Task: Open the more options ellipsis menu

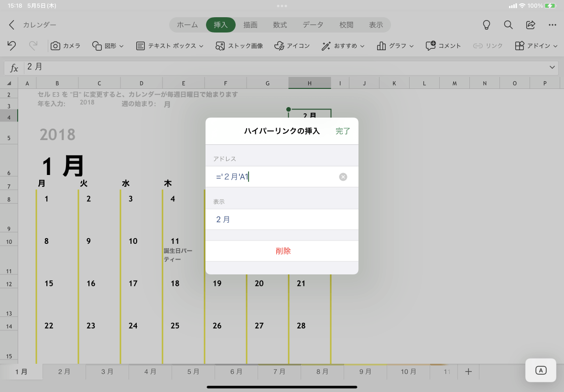Action: tap(553, 25)
